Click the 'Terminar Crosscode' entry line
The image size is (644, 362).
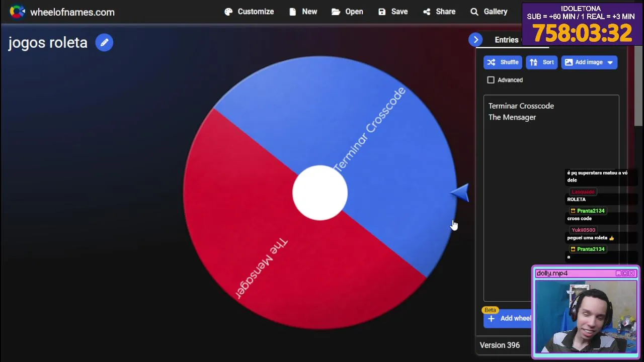click(x=521, y=106)
